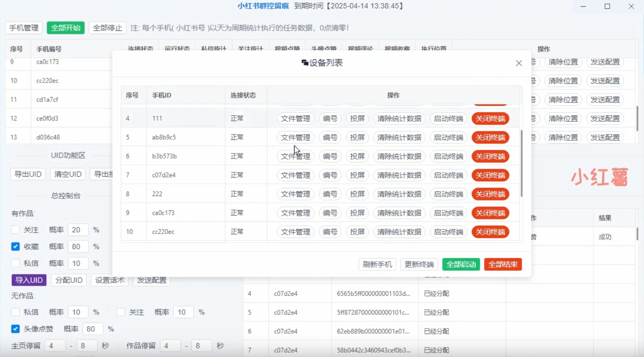
Task: Open 文件管理 for device ab8b9c5
Action: pyautogui.click(x=295, y=138)
